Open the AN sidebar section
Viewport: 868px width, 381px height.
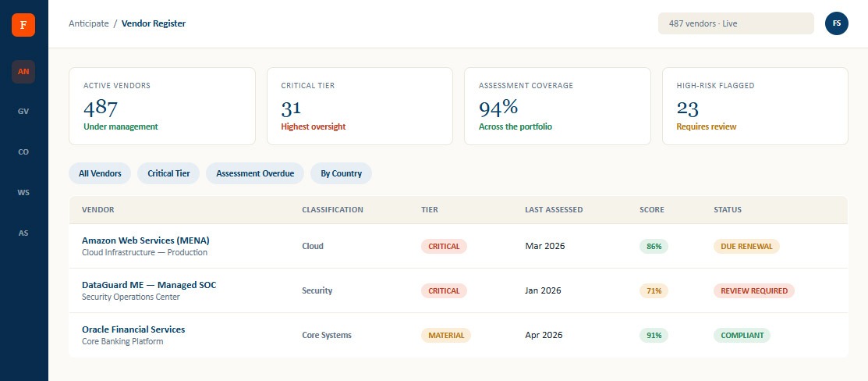pos(23,72)
